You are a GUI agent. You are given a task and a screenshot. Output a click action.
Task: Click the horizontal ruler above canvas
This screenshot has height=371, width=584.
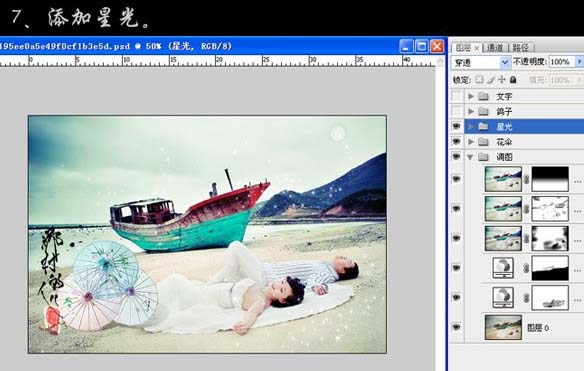(x=218, y=61)
